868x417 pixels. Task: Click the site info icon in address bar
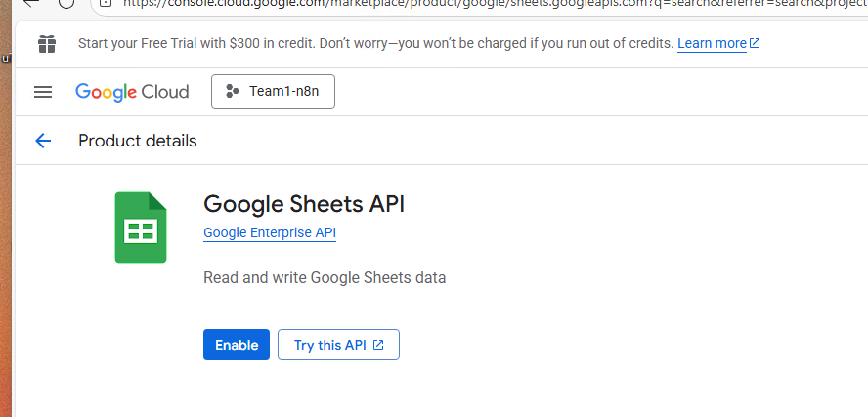coord(106,3)
